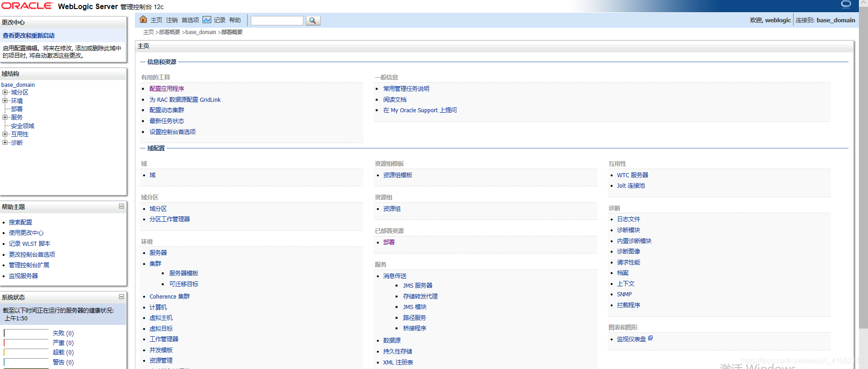Open 部署 link under 已部署资源
The width and height of the screenshot is (868, 369).
389,242
